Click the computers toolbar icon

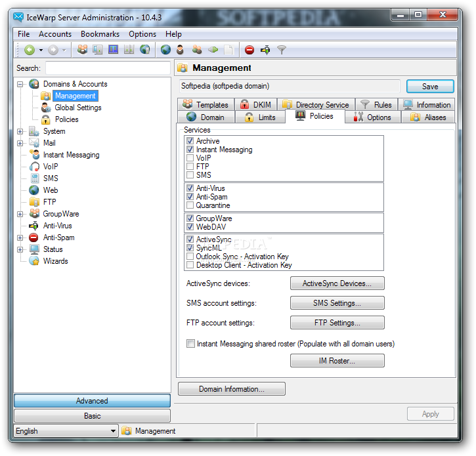pyautogui.click(x=98, y=49)
